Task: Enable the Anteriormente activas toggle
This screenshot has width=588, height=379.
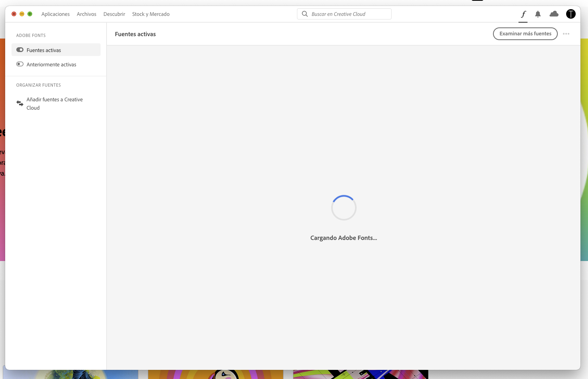Action: [x=19, y=64]
